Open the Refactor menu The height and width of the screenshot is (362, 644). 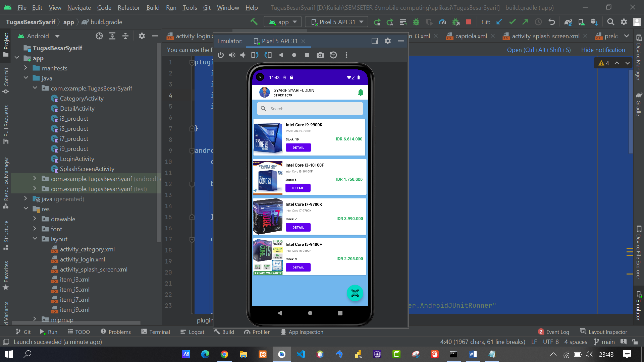point(128,7)
